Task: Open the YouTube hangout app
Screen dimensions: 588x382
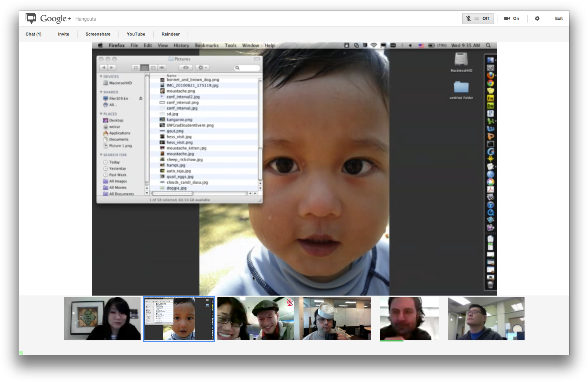Action: coord(136,34)
